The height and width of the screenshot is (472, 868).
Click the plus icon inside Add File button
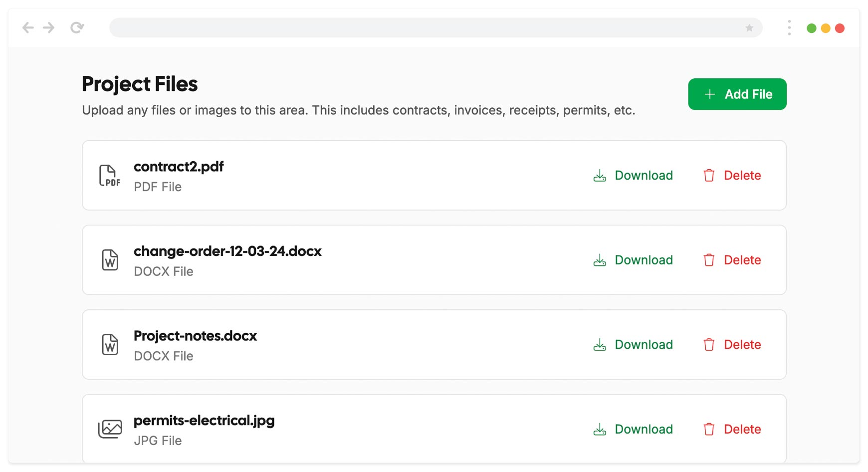pyautogui.click(x=709, y=94)
